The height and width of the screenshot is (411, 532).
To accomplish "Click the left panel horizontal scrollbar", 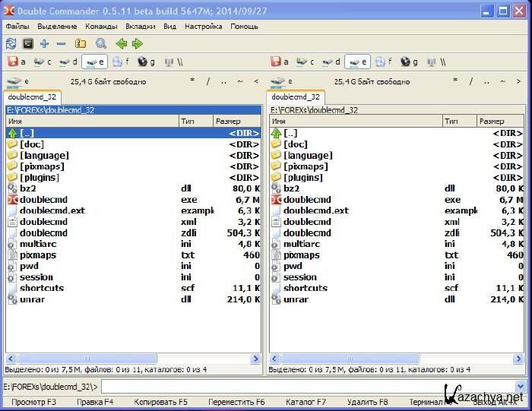I will coord(133,359).
